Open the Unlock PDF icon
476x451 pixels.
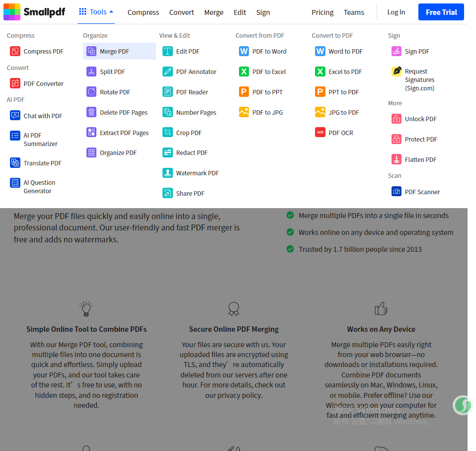coord(396,119)
